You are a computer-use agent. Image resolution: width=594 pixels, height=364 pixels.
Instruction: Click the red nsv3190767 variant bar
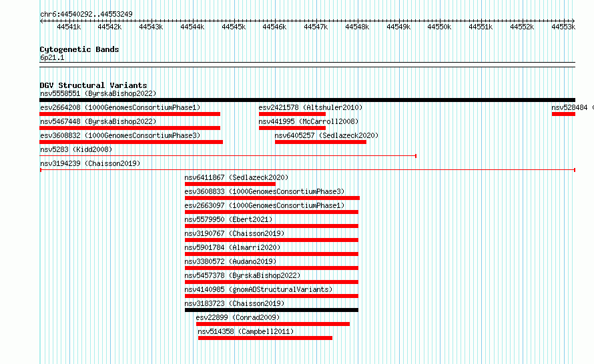[271, 240]
